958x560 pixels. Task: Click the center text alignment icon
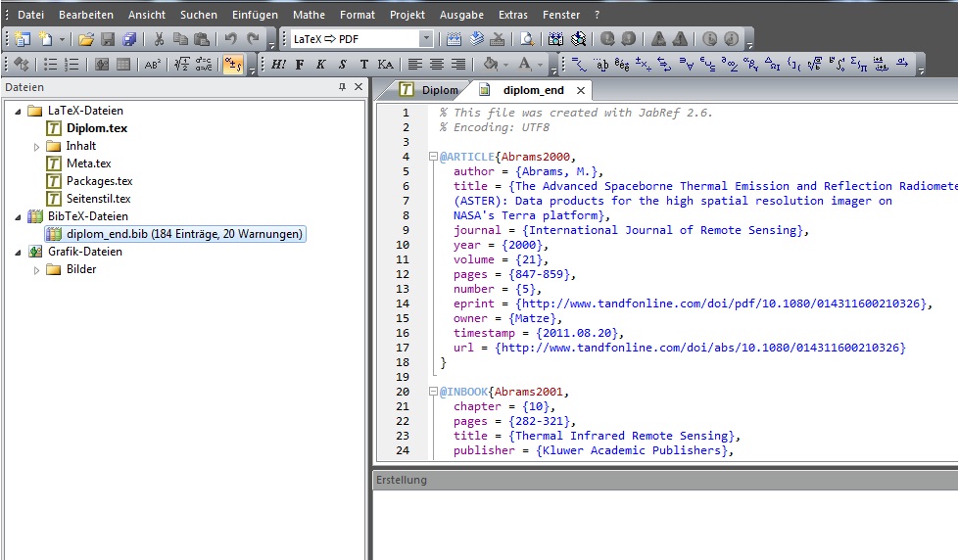[x=436, y=65]
